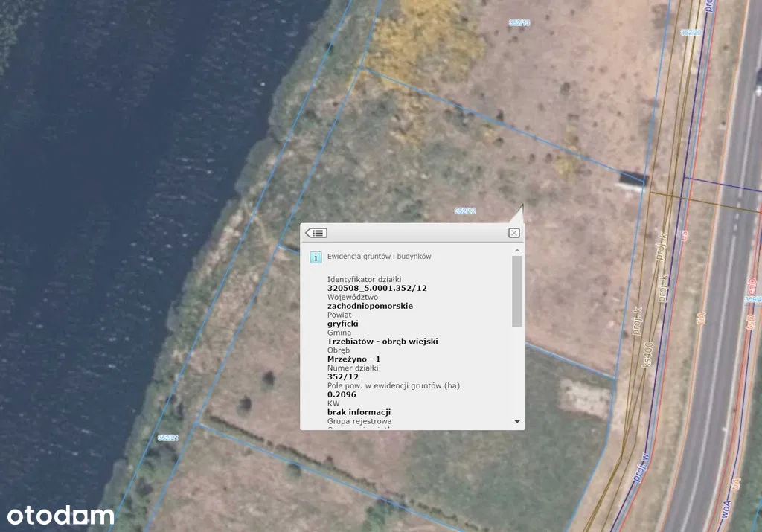Click the otodam watermark logo
This screenshot has height=532, width=762.
click(61, 515)
